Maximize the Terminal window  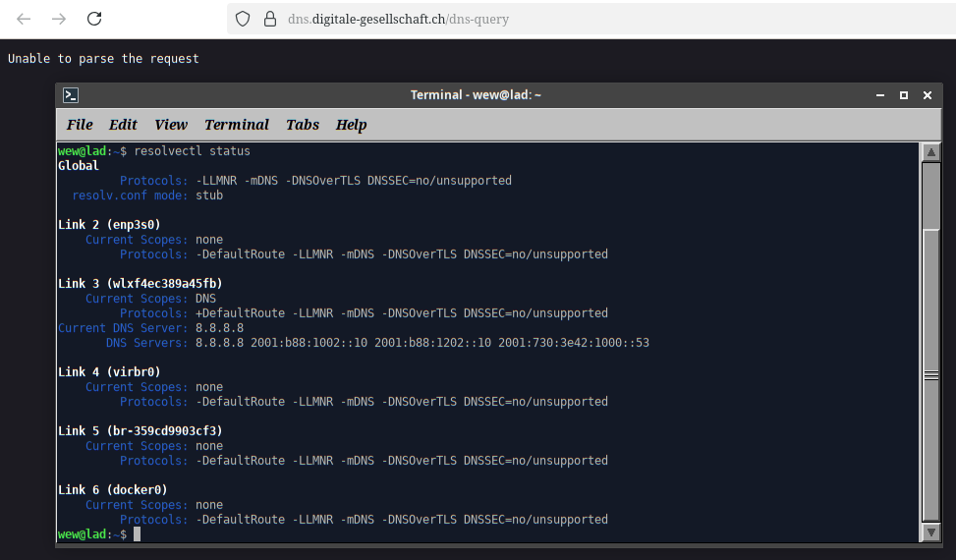point(904,95)
